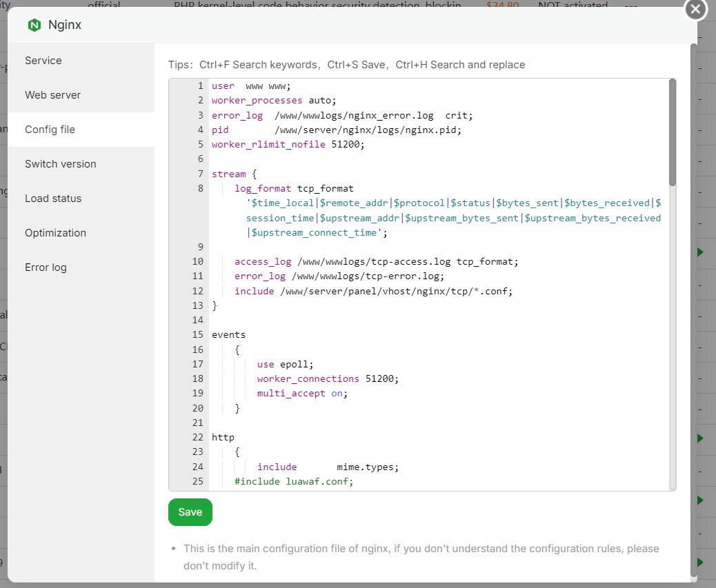
Task: Click line number 14 in the gutter
Action: tap(198, 320)
